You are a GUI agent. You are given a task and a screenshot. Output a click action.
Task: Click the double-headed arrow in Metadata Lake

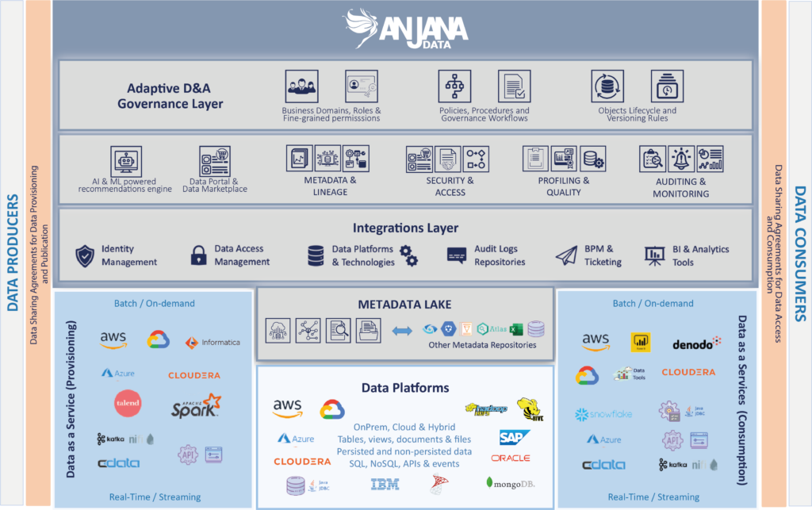[x=402, y=330]
